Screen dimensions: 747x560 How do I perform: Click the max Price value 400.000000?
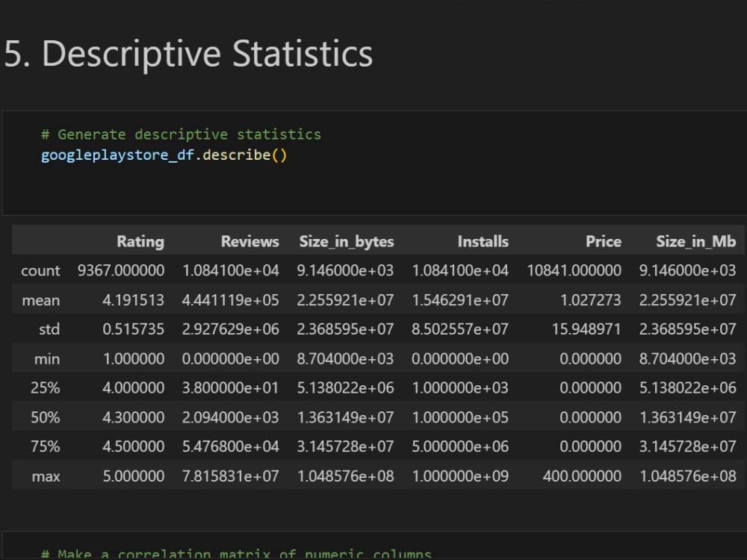click(x=582, y=476)
